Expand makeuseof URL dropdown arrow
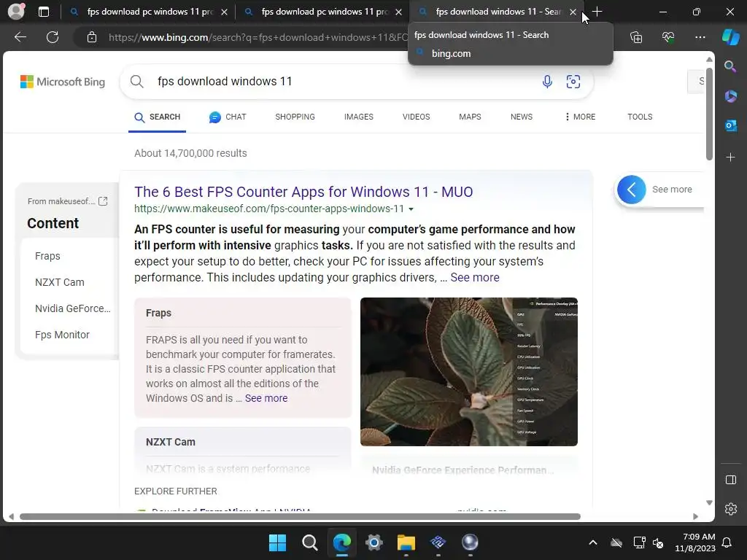The width and height of the screenshot is (747, 560). pyautogui.click(x=411, y=209)
